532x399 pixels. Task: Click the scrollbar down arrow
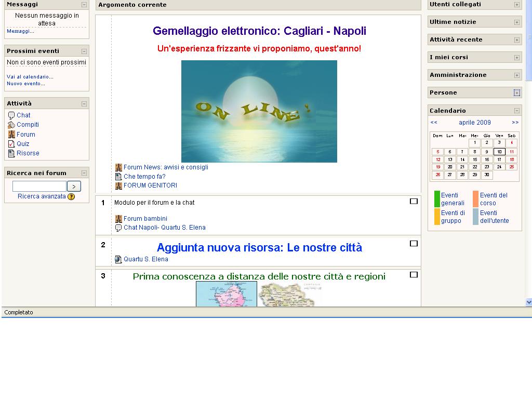[528, 302]
